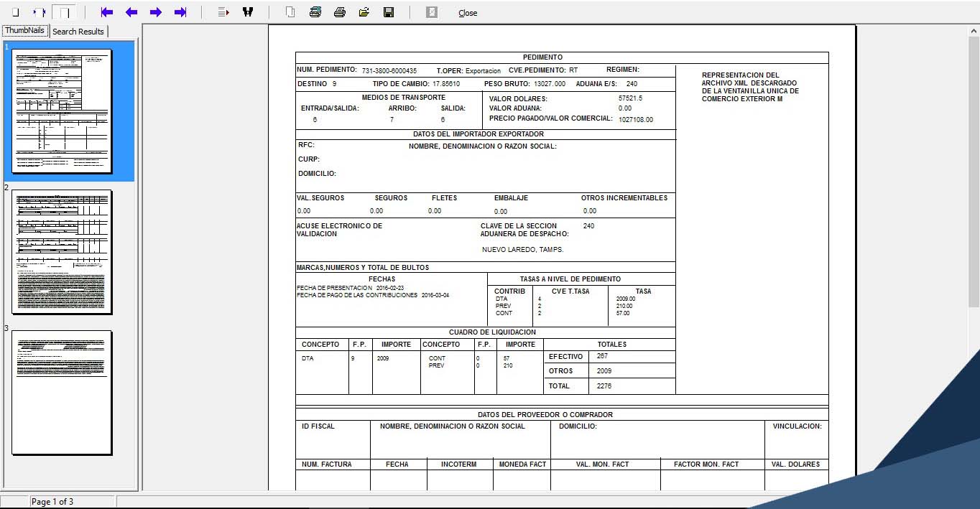Click the go-to-page list icon

coord(223,12)
